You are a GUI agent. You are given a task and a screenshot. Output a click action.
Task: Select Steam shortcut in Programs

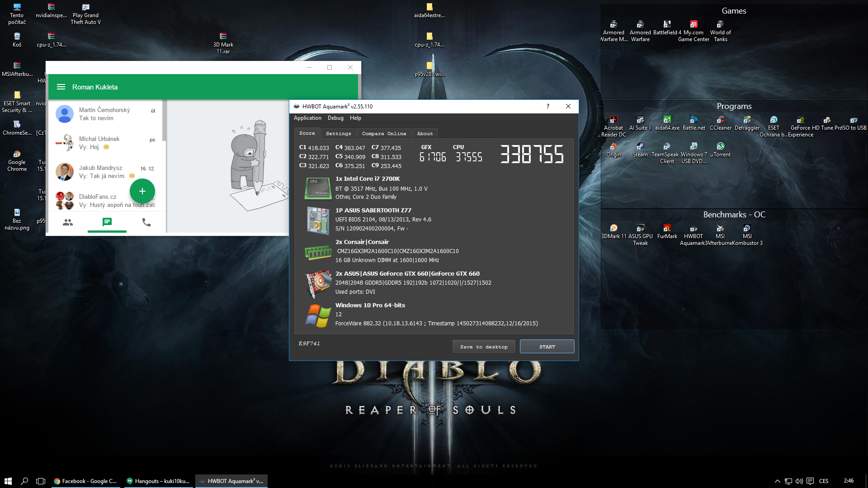(x=640, y=150)
